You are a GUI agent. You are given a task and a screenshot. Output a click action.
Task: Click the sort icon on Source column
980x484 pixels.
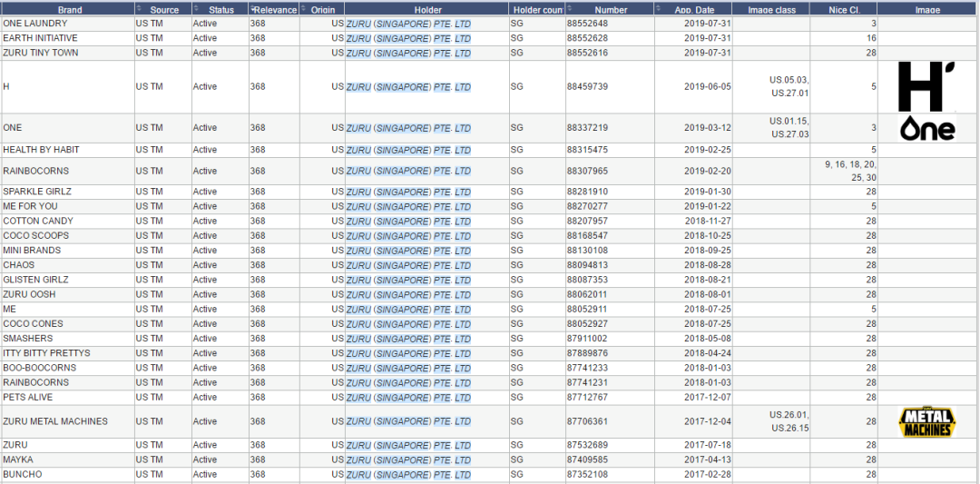click(139, 9)
